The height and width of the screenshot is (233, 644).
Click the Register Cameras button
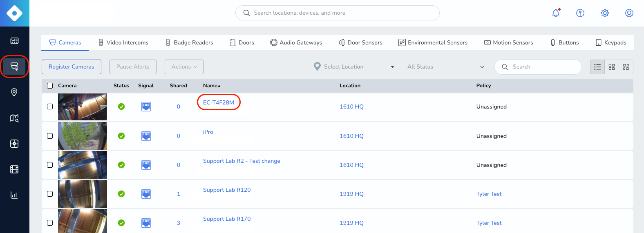click(x=72, y=67)
